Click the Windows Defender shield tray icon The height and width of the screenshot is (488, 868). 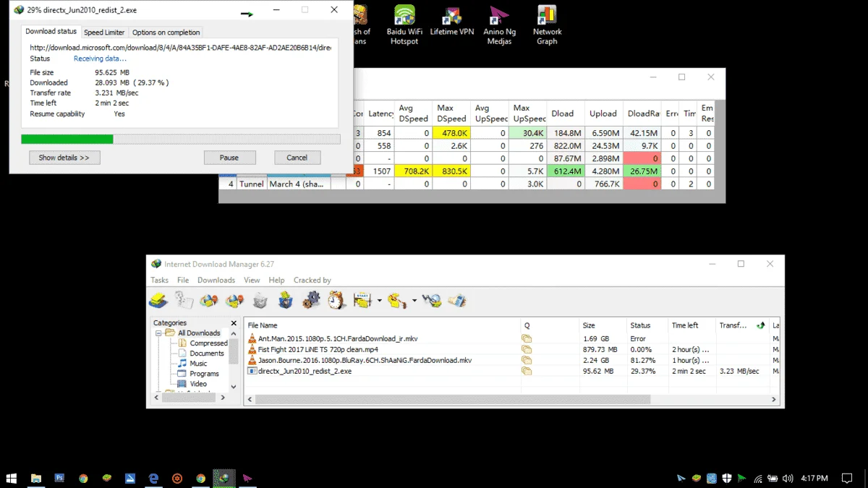[x=727, y=478]
